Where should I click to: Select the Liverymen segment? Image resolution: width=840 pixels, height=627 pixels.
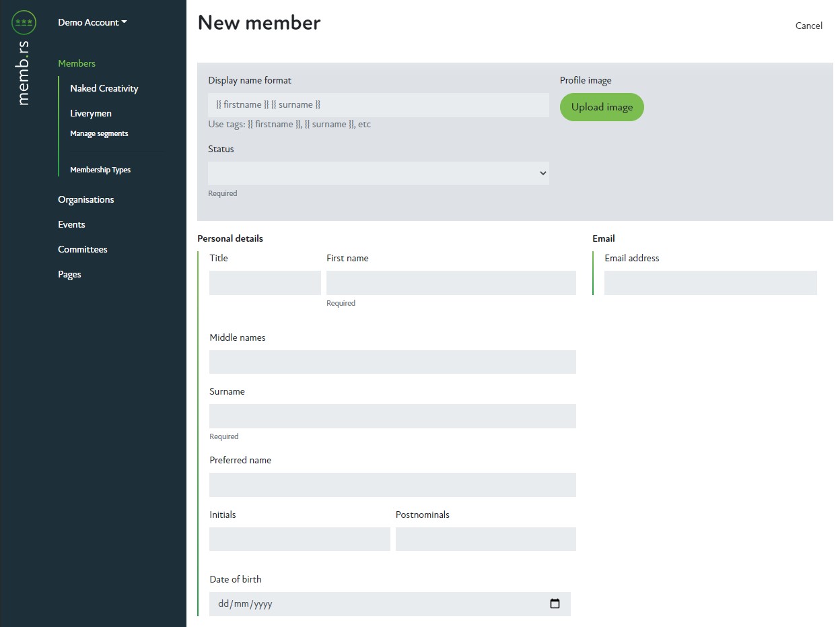point(91,113)
